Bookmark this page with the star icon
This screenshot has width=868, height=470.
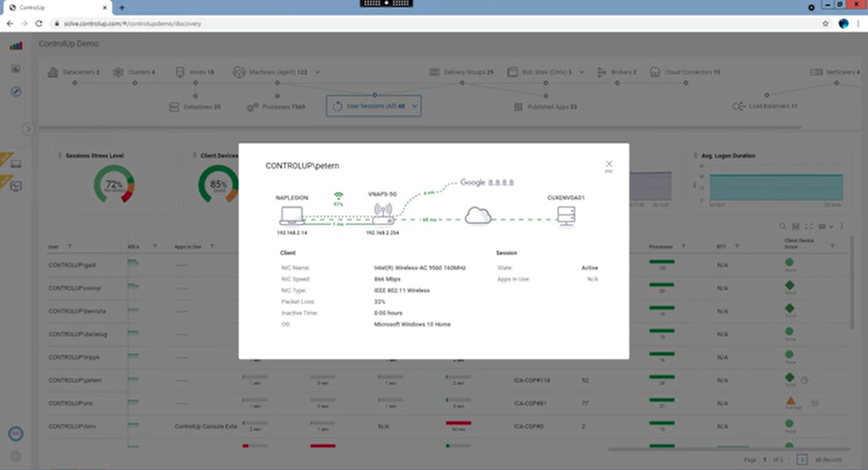pos(825,23)
